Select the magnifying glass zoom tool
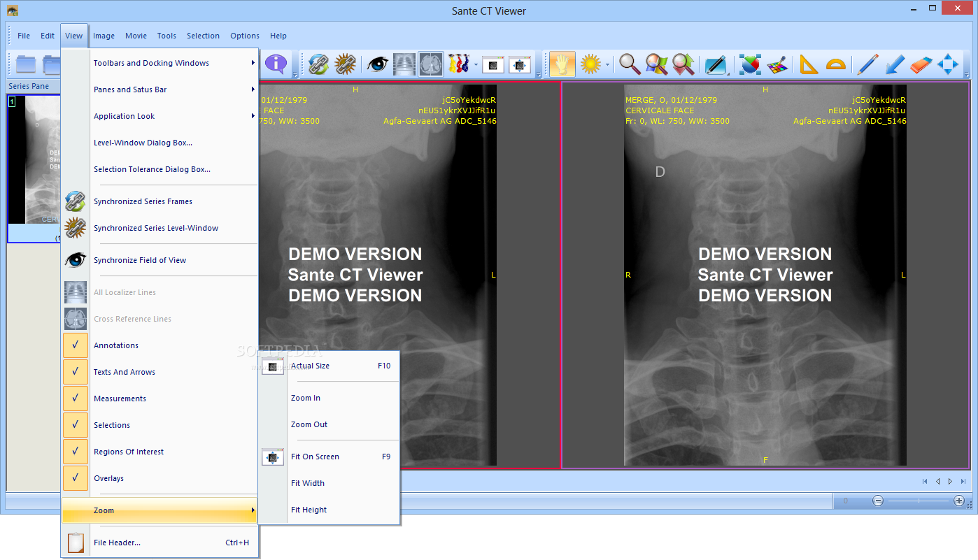Image resolution: width=978 pixels, height=560 pixels. pos(630,64)
